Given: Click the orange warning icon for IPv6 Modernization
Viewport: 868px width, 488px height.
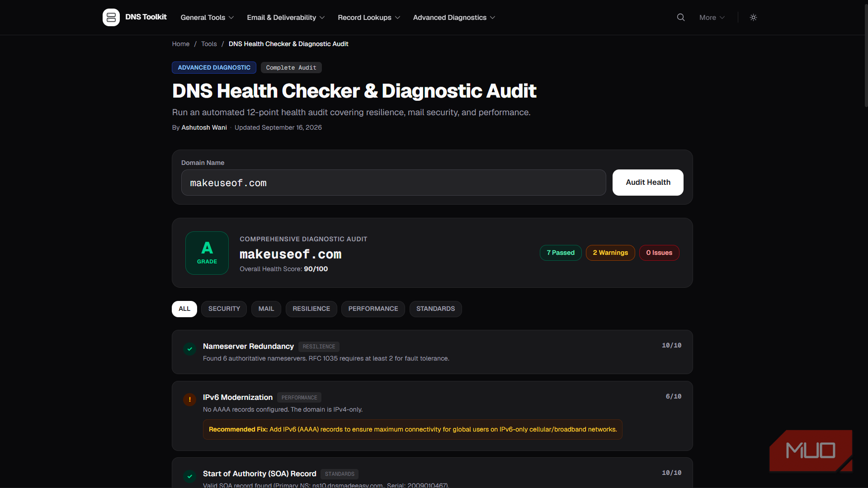Looking at the screenshot, I should click(189, 400).
